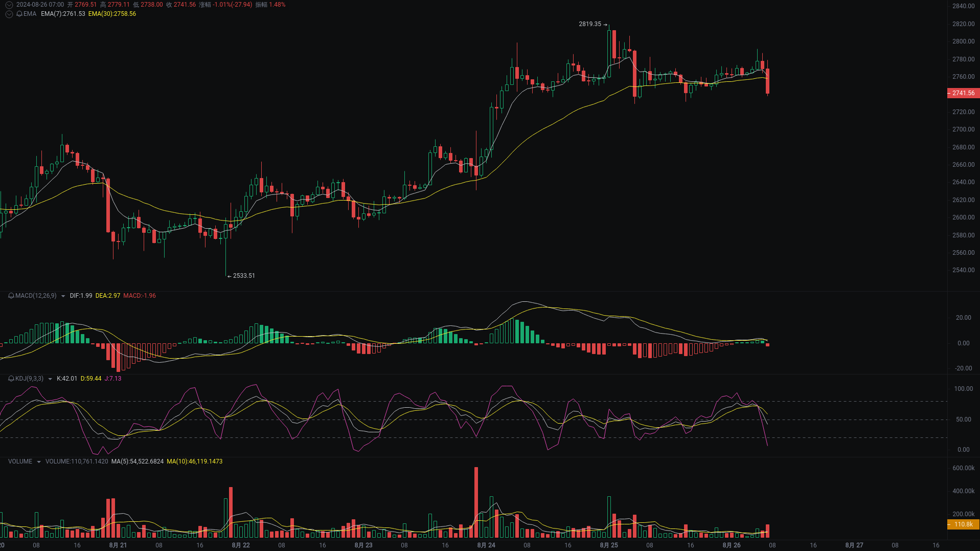Click the 2533.51 low price annotation
The width and height of the screenshot is (980, 551).
[x=244, y=276]
